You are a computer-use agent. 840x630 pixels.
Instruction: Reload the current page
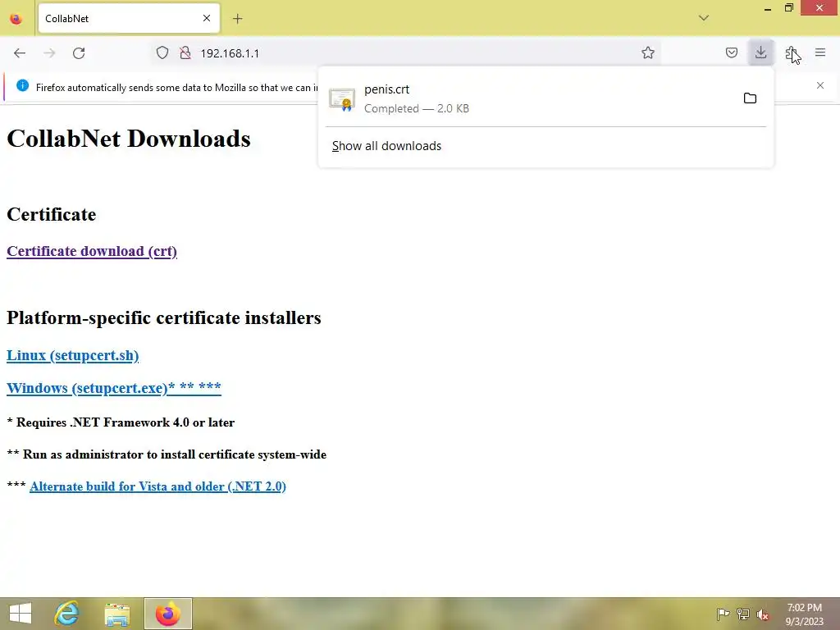(x=79, y=53)
